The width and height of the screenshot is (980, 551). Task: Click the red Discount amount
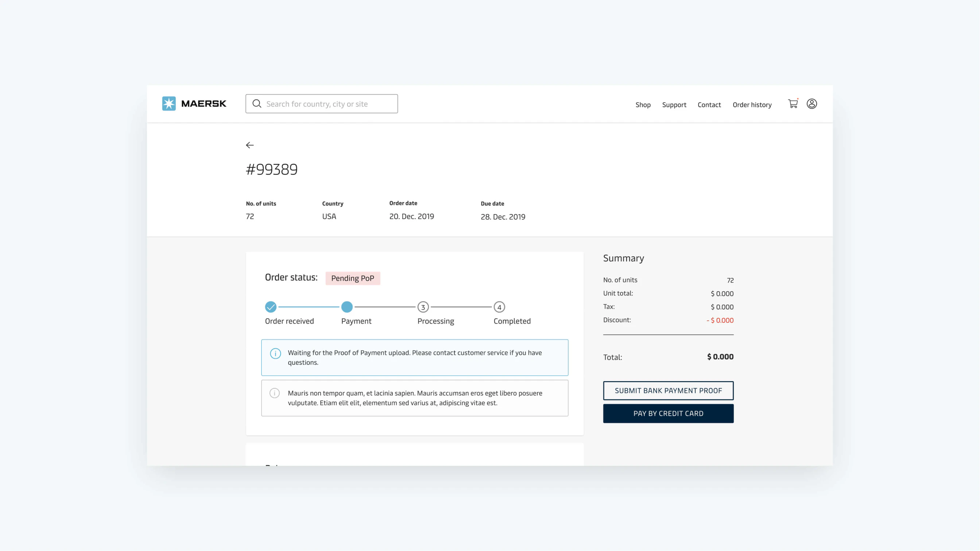[720, 320]
